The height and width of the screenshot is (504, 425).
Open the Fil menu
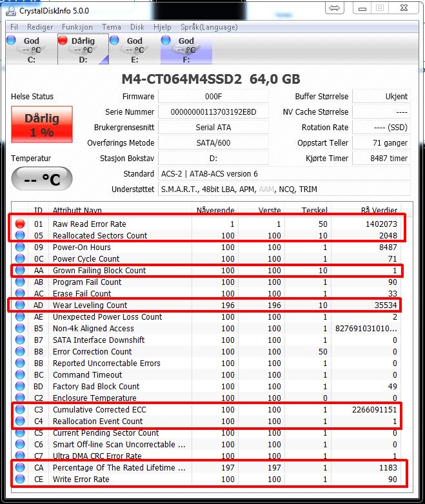pyautogui.click(x=14, y=27)
